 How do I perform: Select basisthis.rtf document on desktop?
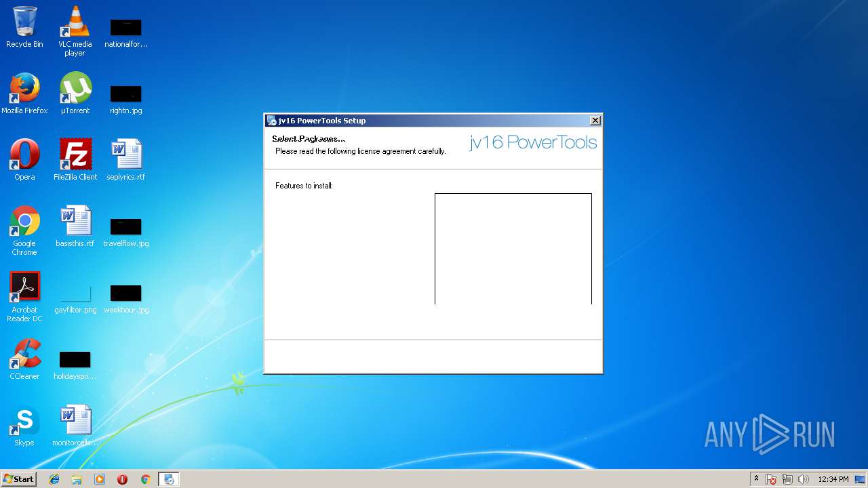pos(75,226)
